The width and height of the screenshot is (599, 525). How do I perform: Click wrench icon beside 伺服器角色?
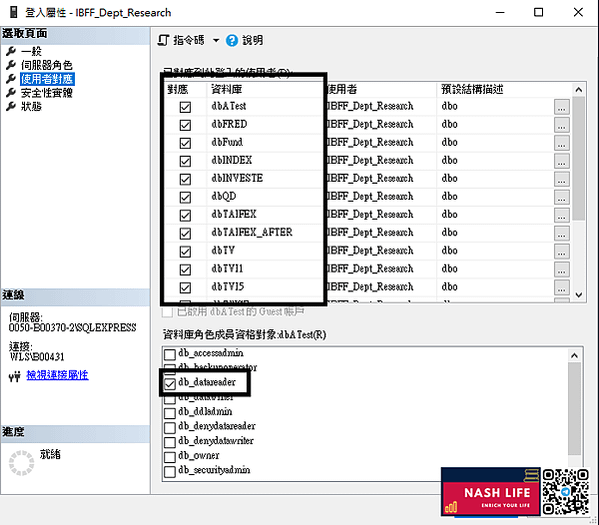(x=11, y=65)
